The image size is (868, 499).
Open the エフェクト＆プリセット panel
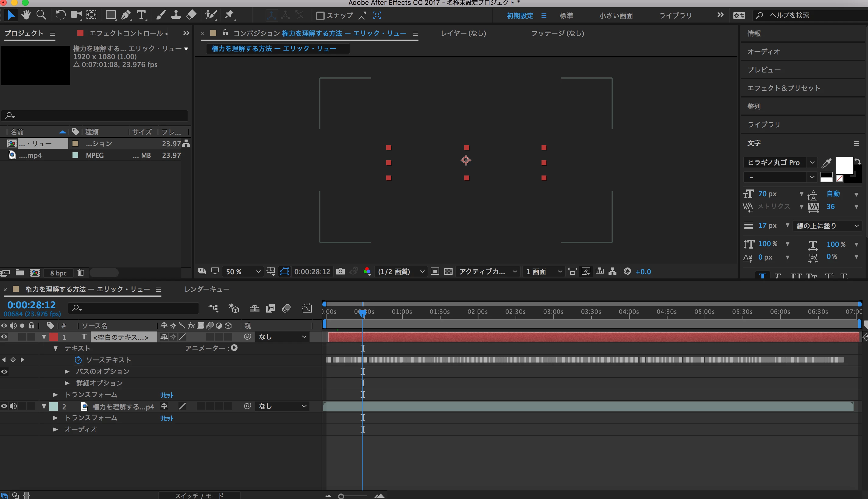click(783, 88)
